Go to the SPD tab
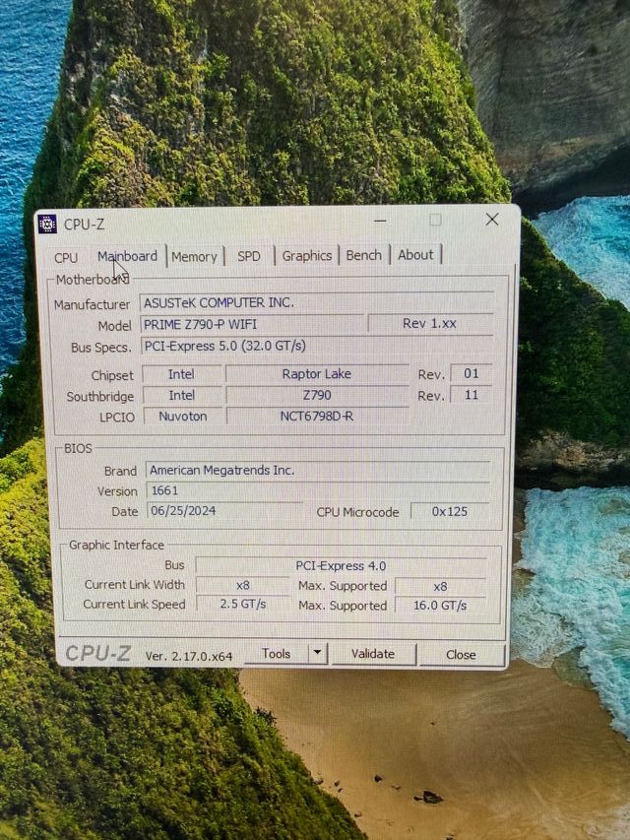 [x=249, y=256]
